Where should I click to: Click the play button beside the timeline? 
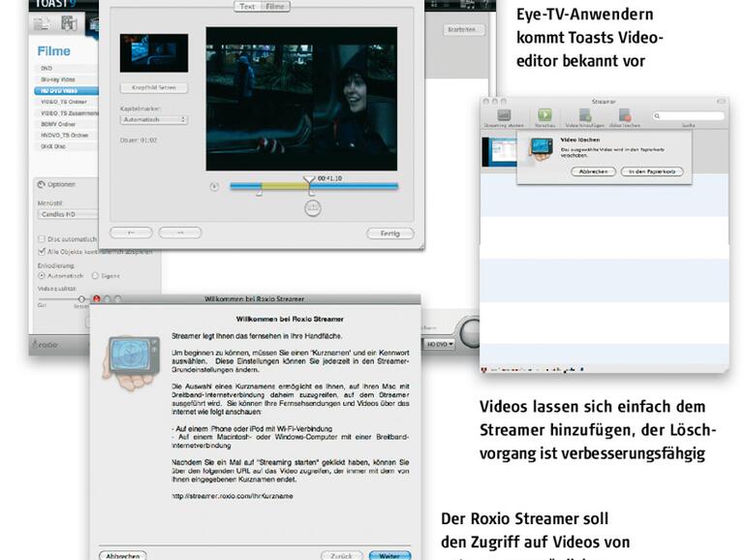click(x=214, y=187)
